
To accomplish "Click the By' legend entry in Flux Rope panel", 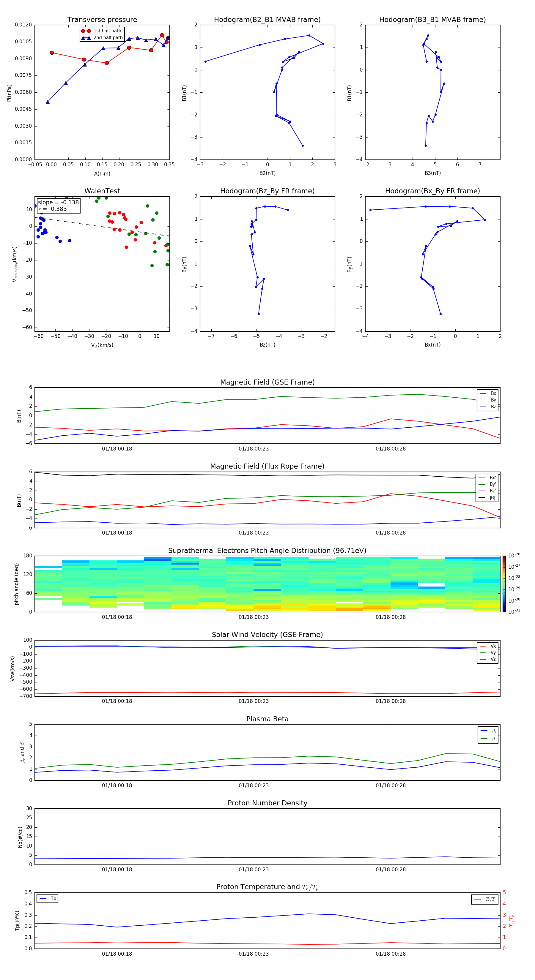I will pyautogui.click(x=487, y=484).
